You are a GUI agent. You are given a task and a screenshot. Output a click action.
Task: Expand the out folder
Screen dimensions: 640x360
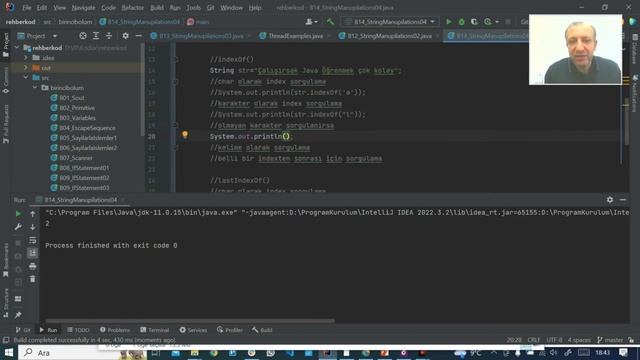tap(26, 68)
